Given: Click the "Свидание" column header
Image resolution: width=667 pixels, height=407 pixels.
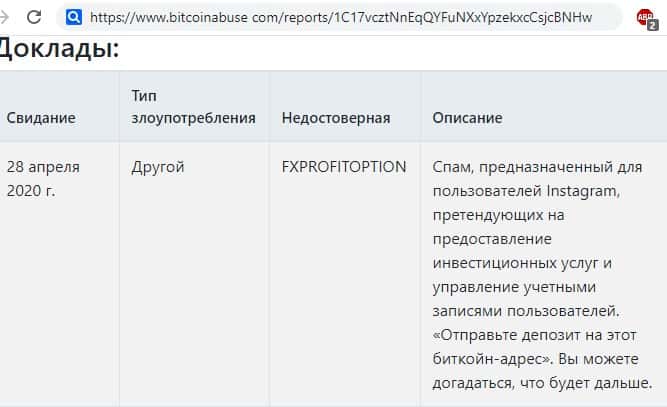Looking at the screenshot, I should click(41, 118).
